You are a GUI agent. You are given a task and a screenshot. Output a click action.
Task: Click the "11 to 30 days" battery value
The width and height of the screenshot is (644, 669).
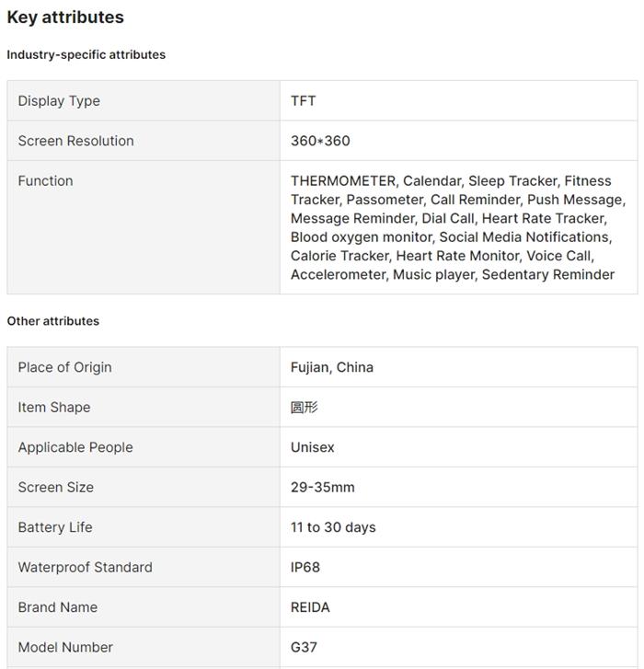coord(333,527)
